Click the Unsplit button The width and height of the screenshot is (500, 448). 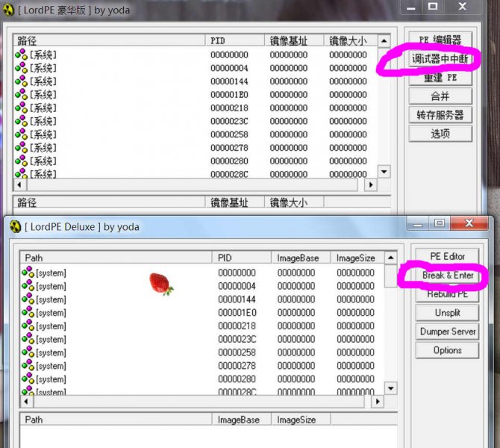click(447, 313)
